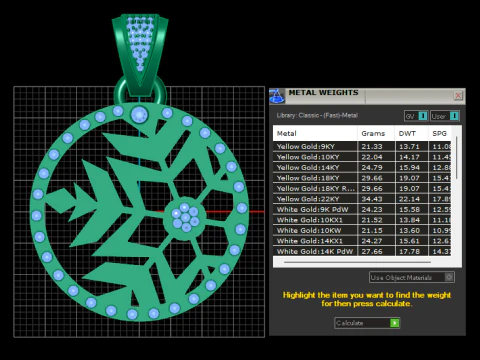
Task: Select the White Gold:10KW row
Action: click(362, 230)
